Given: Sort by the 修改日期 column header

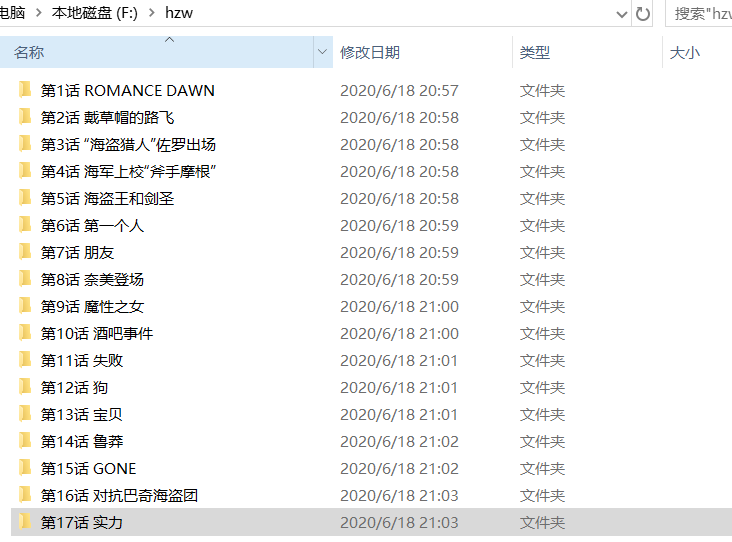Looking at the screenshot, I should (422, 52).
